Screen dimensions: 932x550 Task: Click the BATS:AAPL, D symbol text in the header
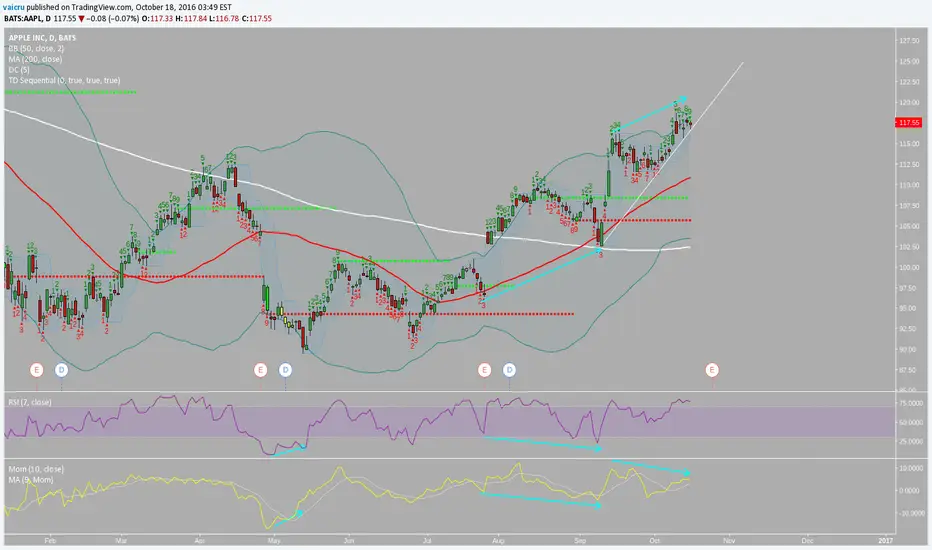coord(27,18)
